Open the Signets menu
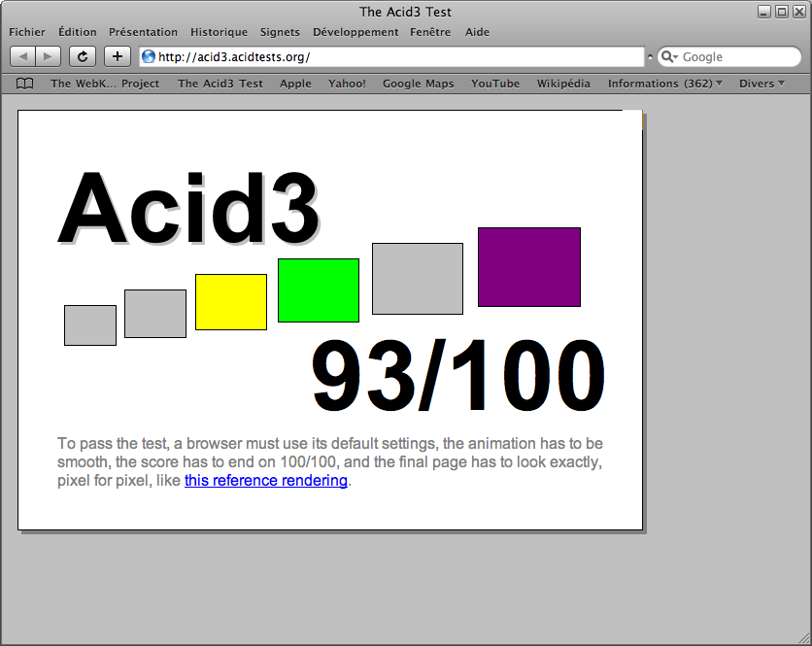Viewport: 812px width, 646px height. click(x=280, y=32)
